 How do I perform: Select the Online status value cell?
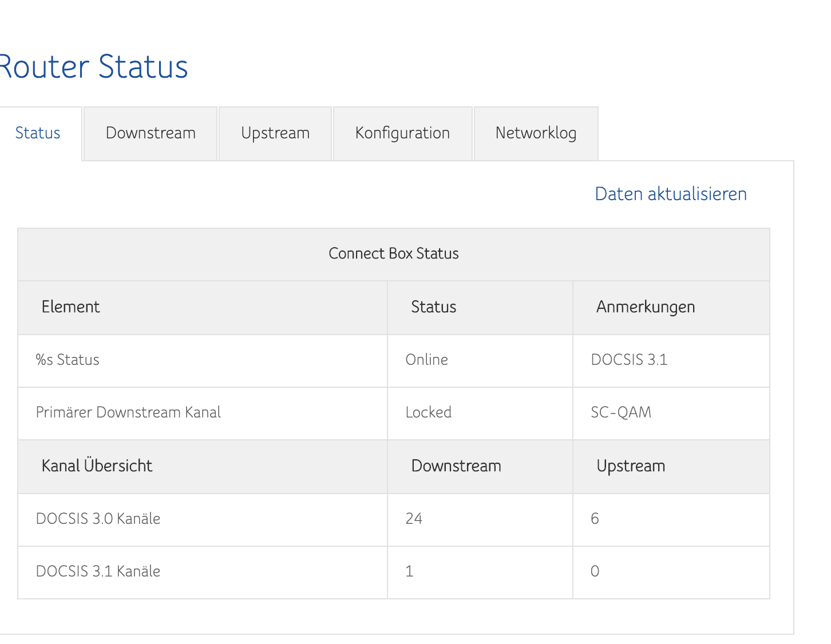coord(427,360)
